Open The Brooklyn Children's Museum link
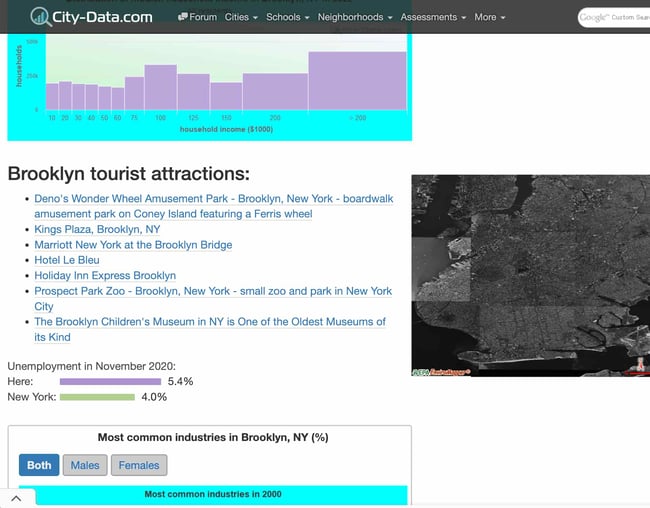This screenshot has width=650, height=508. (210, 329)
